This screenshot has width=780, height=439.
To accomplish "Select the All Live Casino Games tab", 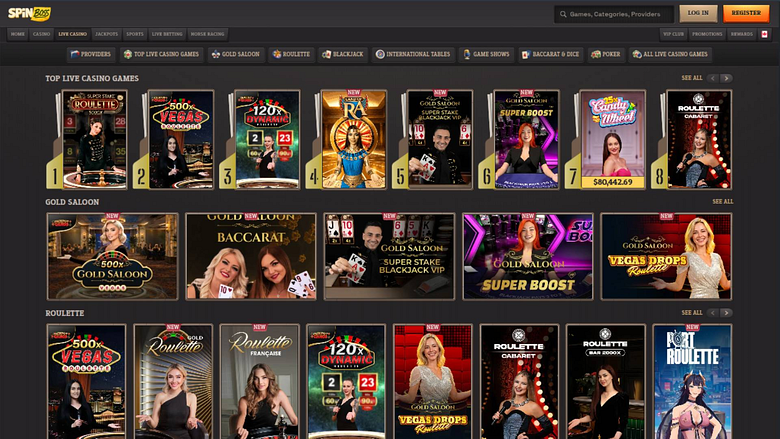I will pyautogui.click(x=670, y=54).
